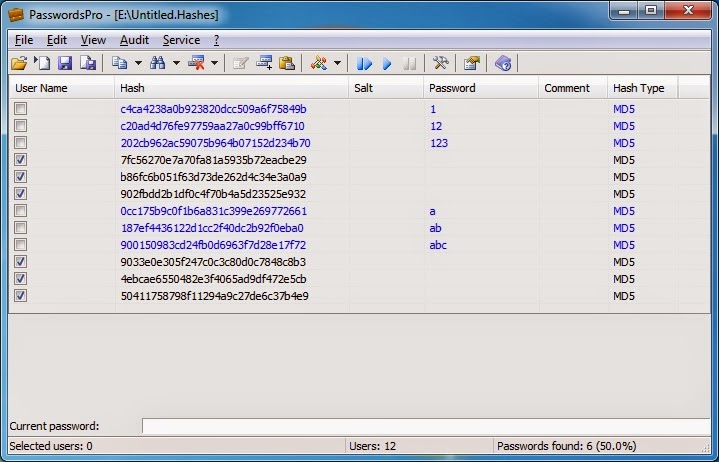Click the binoculars Find icon
The height and width of the screenshot is (462, 719).
(157, 63)
